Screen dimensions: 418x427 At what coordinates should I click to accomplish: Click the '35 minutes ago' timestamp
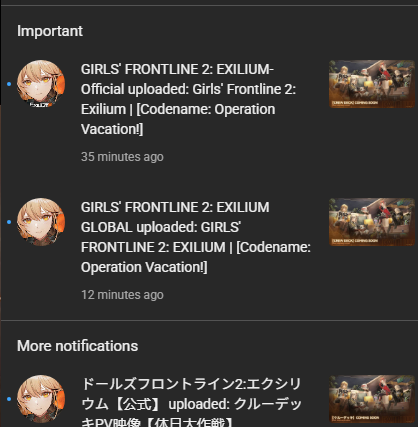coord(122,157)
